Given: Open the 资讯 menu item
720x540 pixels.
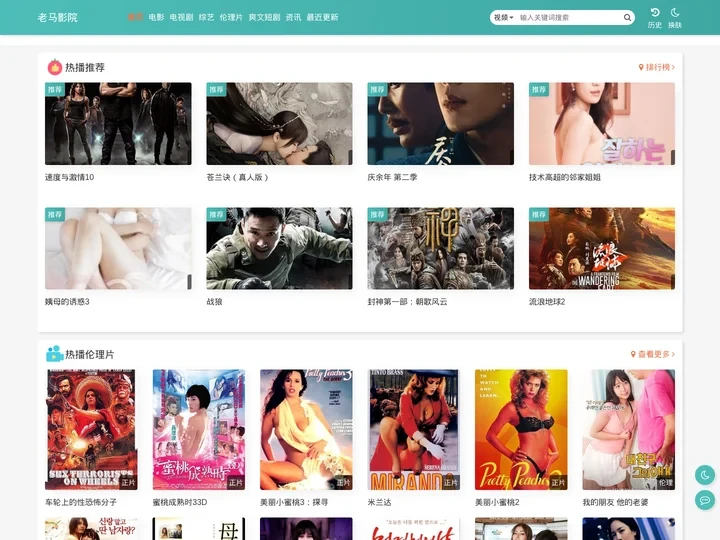Looking at the screenshot, I should point(293,17).
